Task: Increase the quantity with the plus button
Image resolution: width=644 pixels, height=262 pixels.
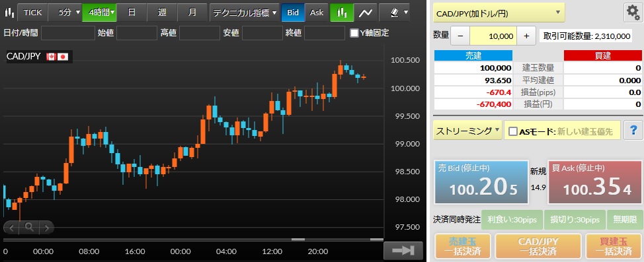Action: 526,36
